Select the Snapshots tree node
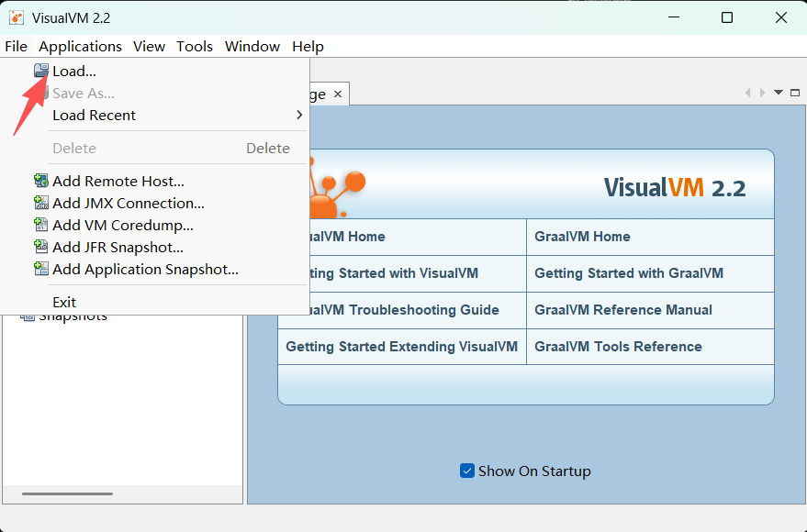Image resolution: width=807 pixels, height=532 pixels. click(x=73, y=318)
